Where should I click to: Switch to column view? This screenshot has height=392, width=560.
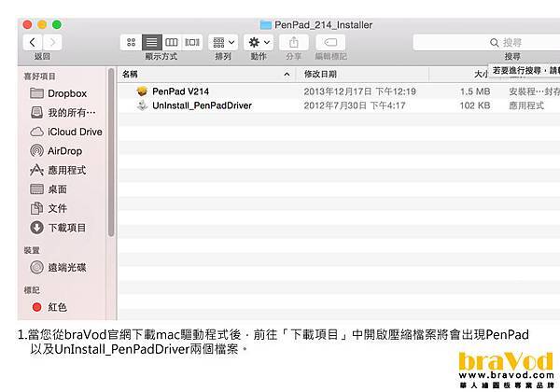(172, 43)
